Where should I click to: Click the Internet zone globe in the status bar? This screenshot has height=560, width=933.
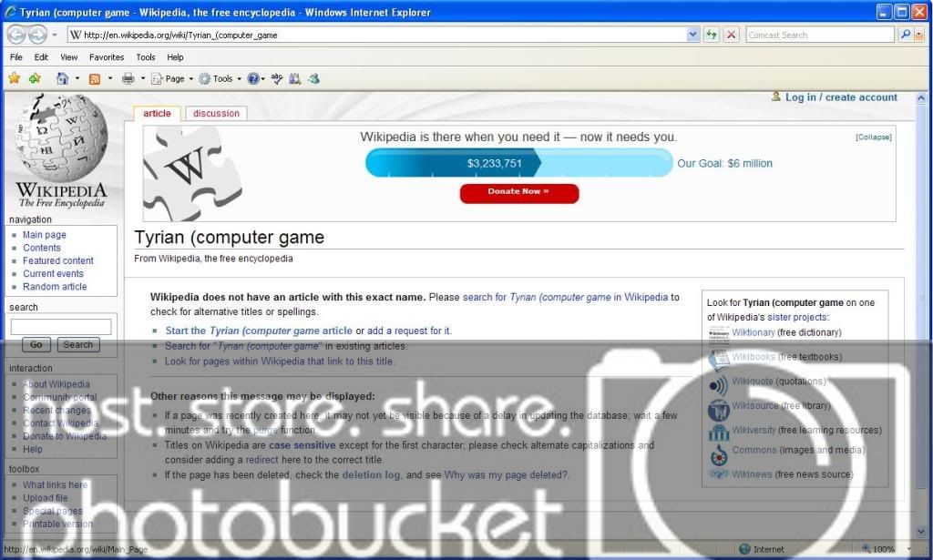[744, 549]
